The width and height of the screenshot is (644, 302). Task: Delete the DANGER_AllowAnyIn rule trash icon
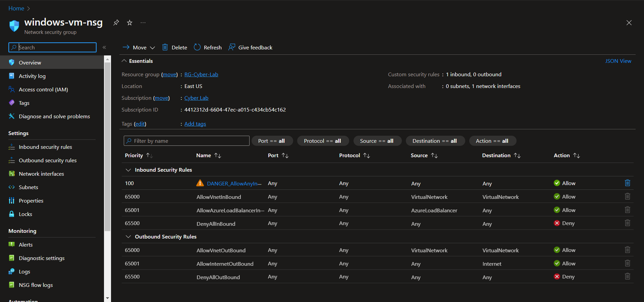tap(628, 183)
